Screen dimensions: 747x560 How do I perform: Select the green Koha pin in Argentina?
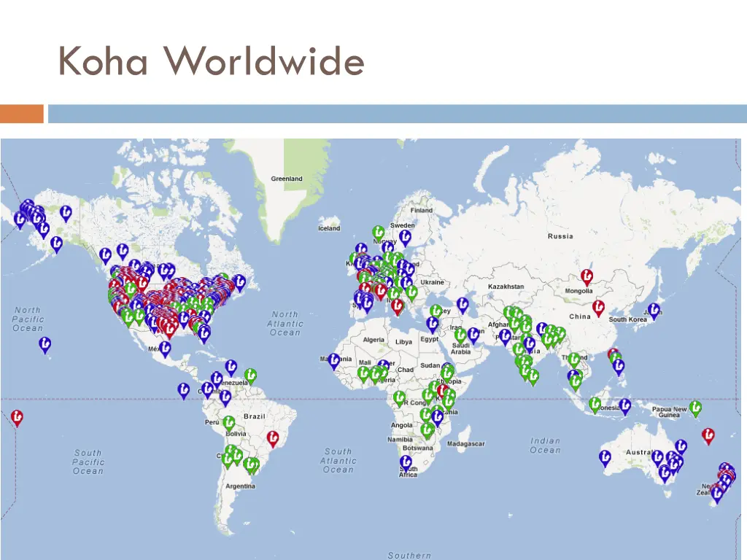click(x=251, y=462)
